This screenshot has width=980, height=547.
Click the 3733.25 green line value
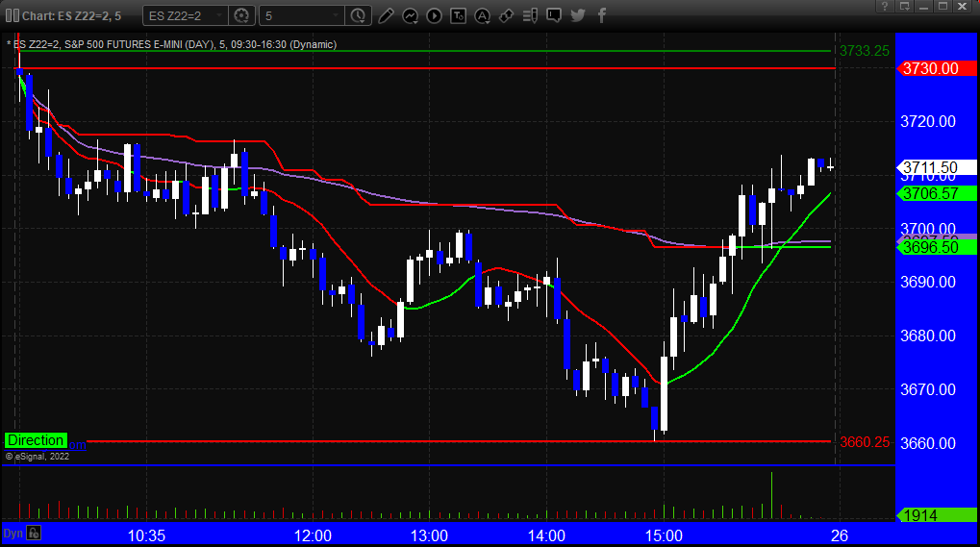coord(865,51)
